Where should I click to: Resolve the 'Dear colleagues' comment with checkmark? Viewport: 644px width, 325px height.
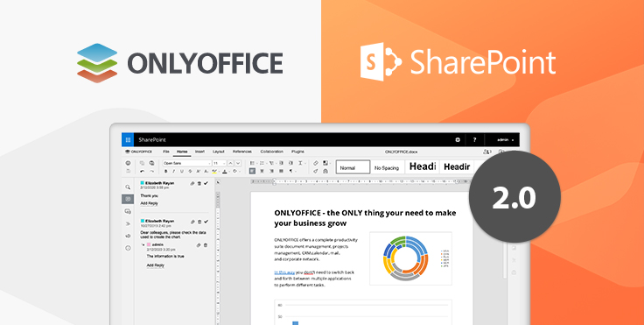click(x=206, y=222)
